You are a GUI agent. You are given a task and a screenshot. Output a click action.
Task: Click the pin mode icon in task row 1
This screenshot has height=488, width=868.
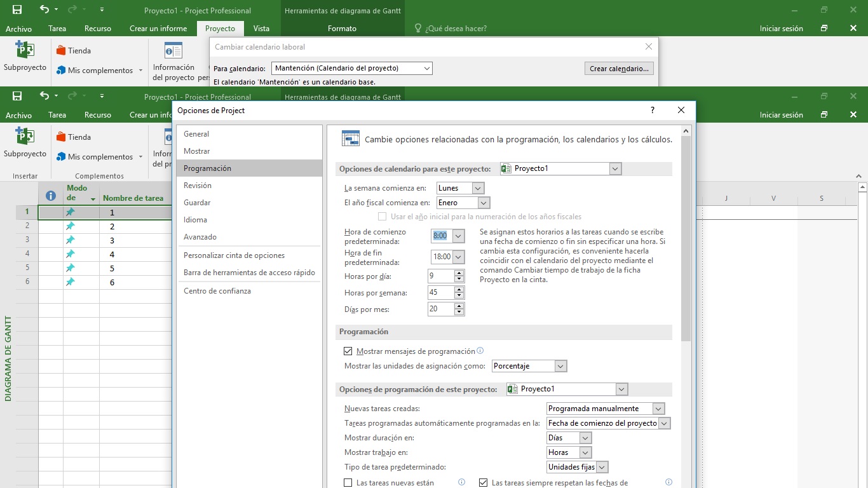point(71,212)
